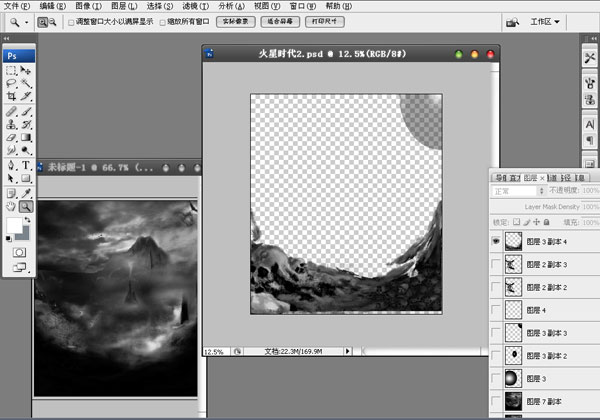
Task: Open the Zoom tool preset picker arrow
Action: click(x=26, y=23)
